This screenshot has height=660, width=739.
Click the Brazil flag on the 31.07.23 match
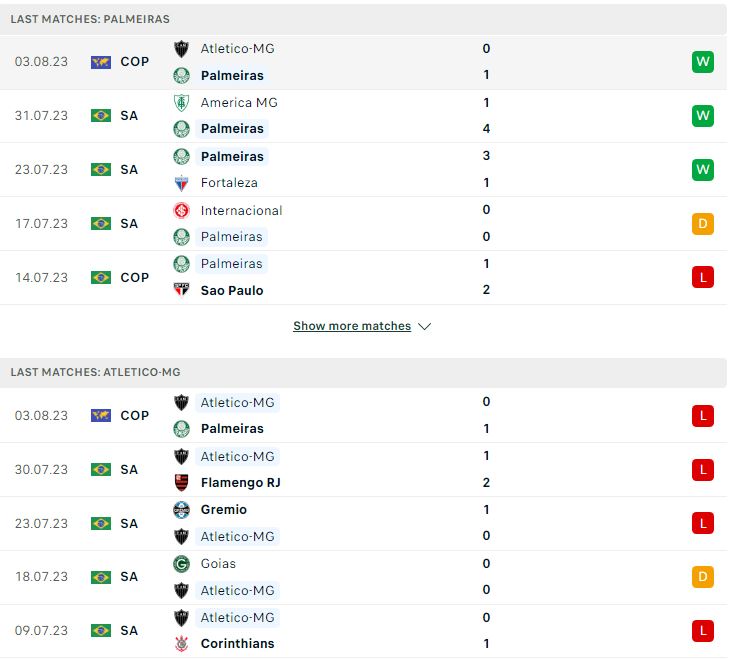click(101, 116)
